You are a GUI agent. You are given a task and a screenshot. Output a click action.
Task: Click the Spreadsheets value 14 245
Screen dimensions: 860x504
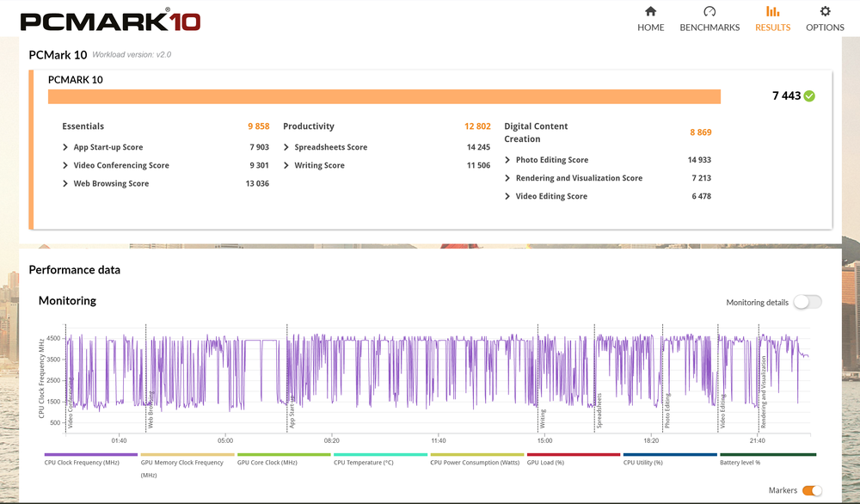pos(478,147)
